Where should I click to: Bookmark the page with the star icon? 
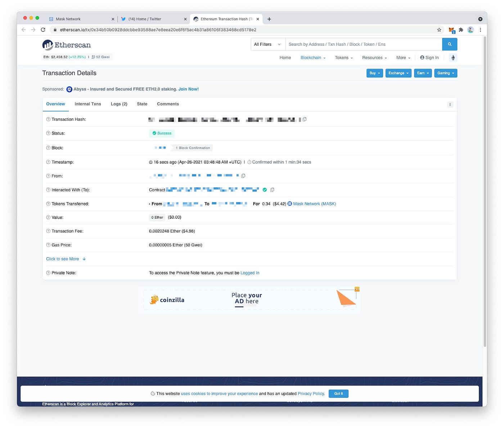pos(439,30)
